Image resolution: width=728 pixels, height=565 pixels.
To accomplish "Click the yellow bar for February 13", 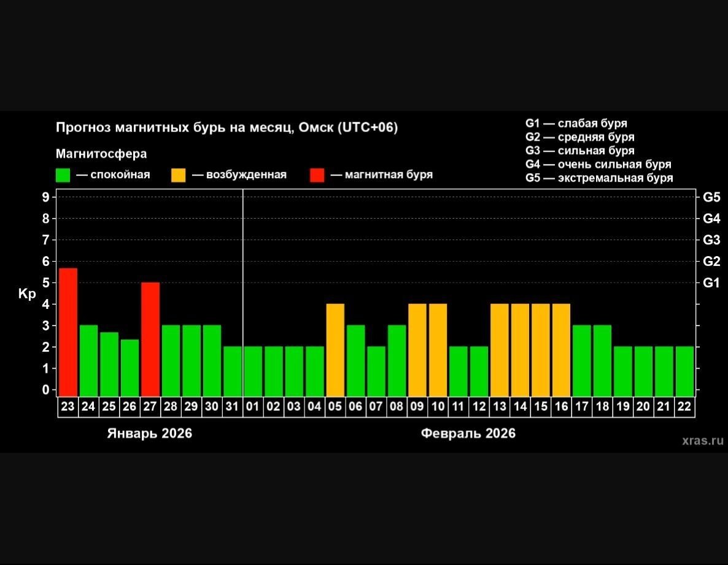I will [x=500, y=350].
